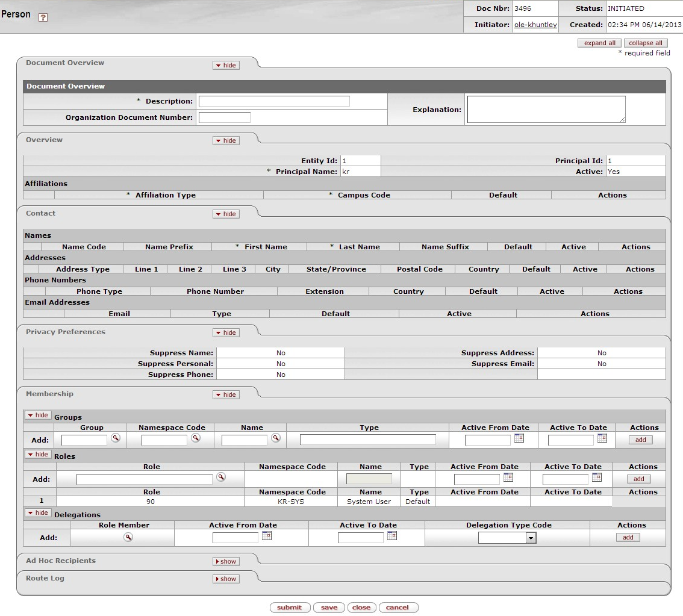Click the submit button

[290, 608]
